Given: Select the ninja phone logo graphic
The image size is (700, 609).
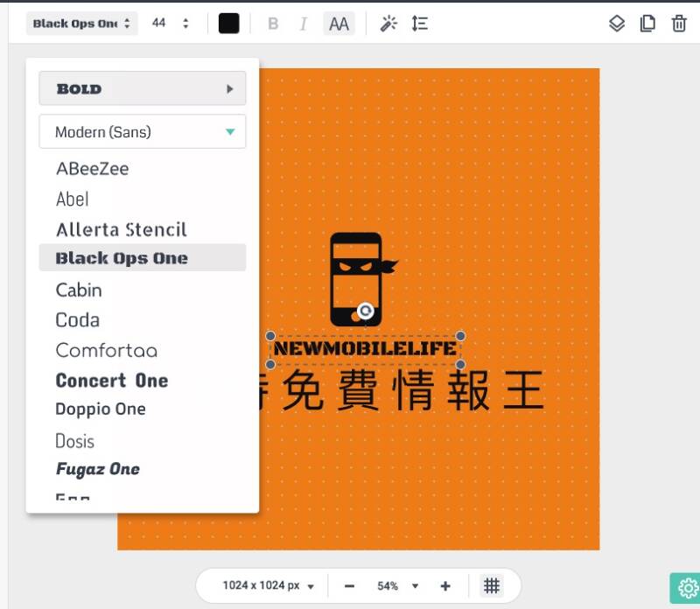Looking at the screenshot, I should pyautogui.click(x=363, y=279).
